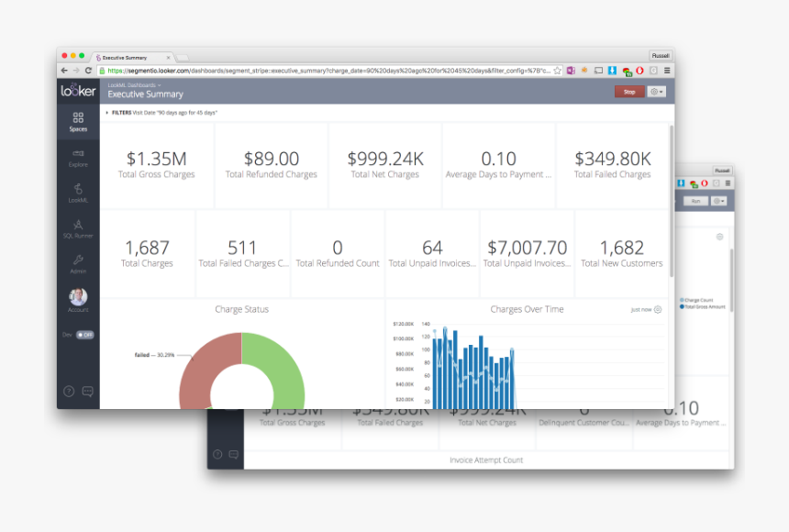Open the Chrome hamburger menu
Screen dimensions: 789x532
(667, 71)
